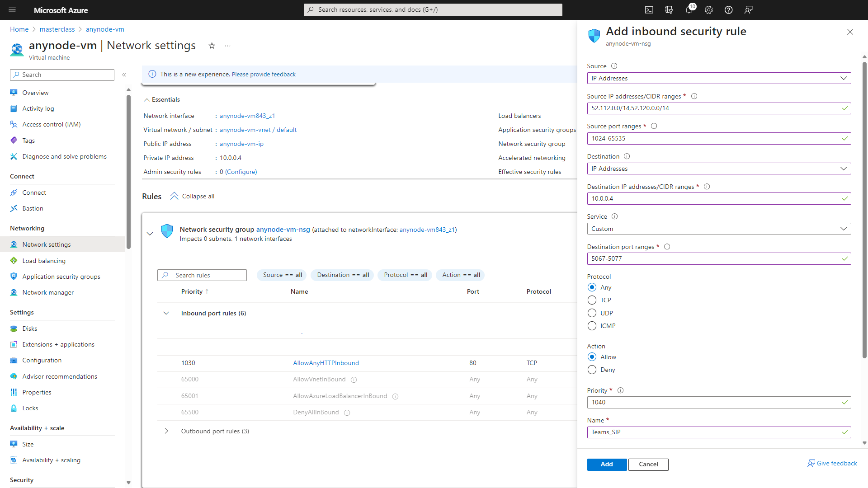Open the anynode-vm-ip public address link

[241, 144]
